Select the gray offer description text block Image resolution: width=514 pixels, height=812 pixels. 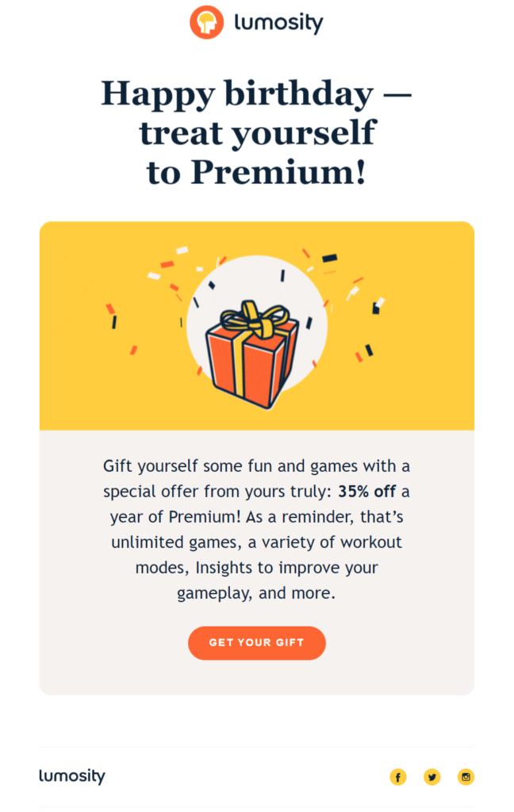[256, 529]
